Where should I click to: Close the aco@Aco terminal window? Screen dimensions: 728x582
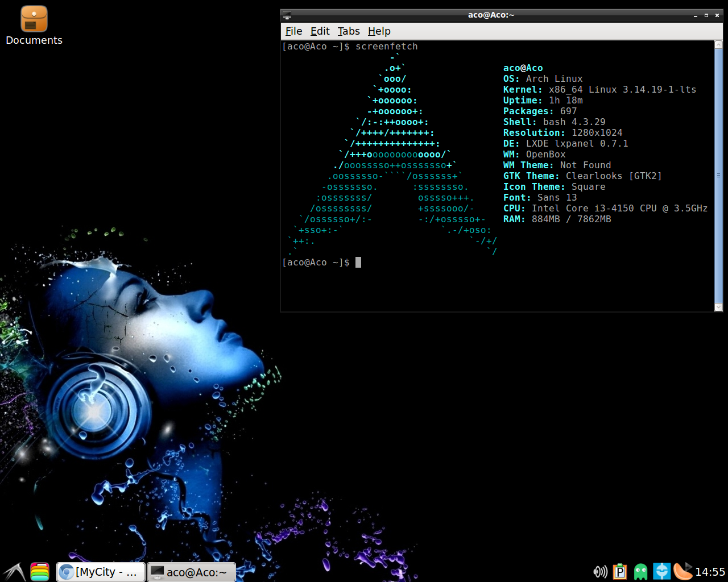point(717,15)
